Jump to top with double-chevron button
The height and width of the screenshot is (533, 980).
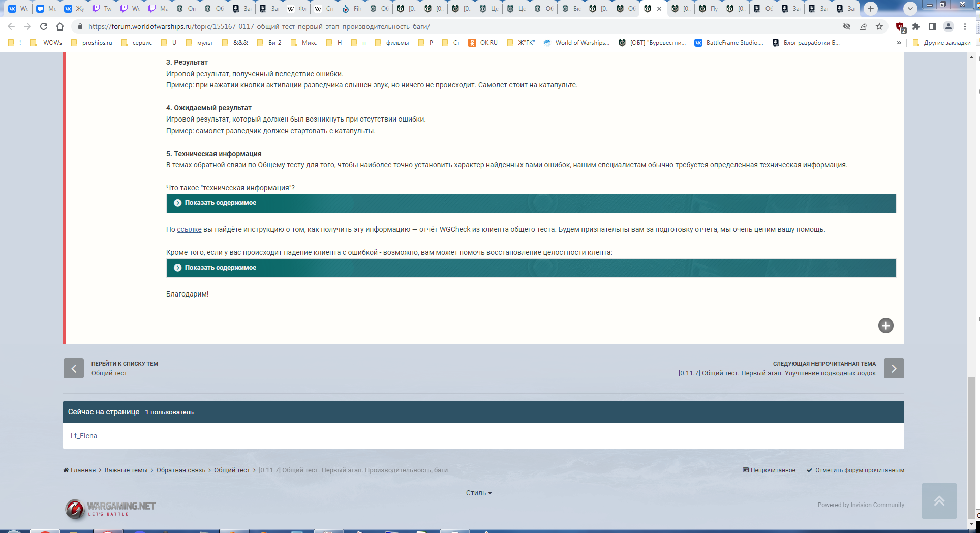(x=939, y=501)
